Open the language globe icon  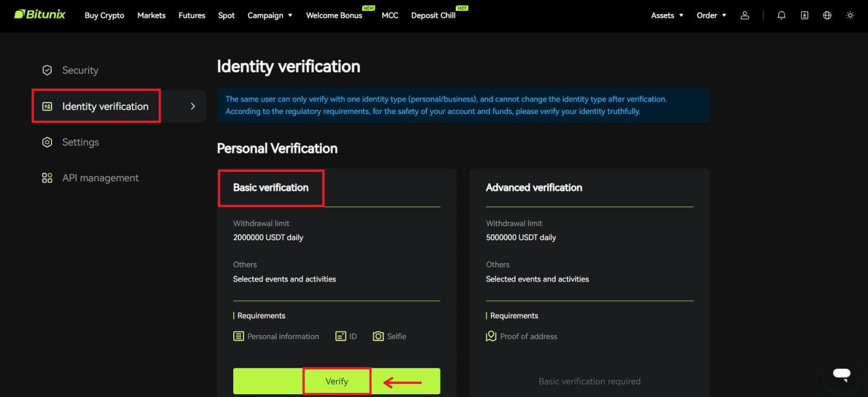827,15
